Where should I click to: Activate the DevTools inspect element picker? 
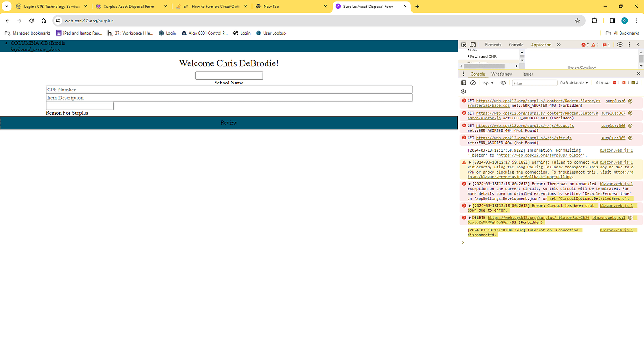click(x=464, y=45)
